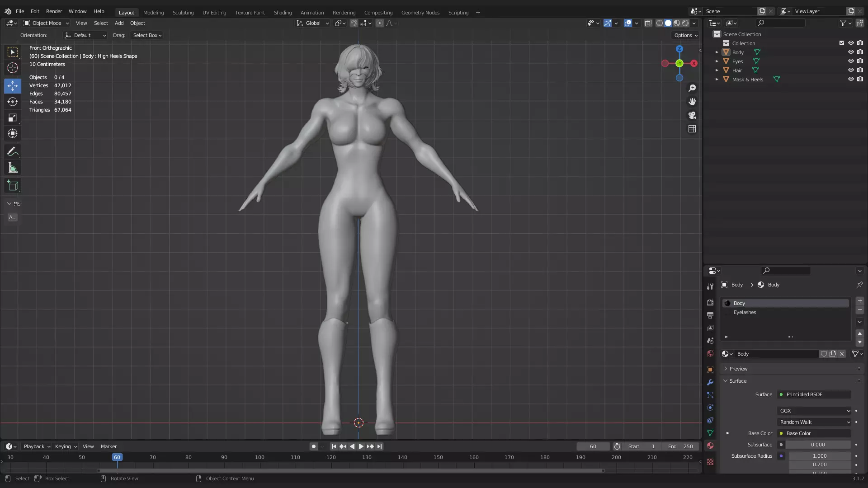The width and height of the screenshot is (868, 488).
Task: Open the Modifier properties wrench tab
Action: click(710, 382)
